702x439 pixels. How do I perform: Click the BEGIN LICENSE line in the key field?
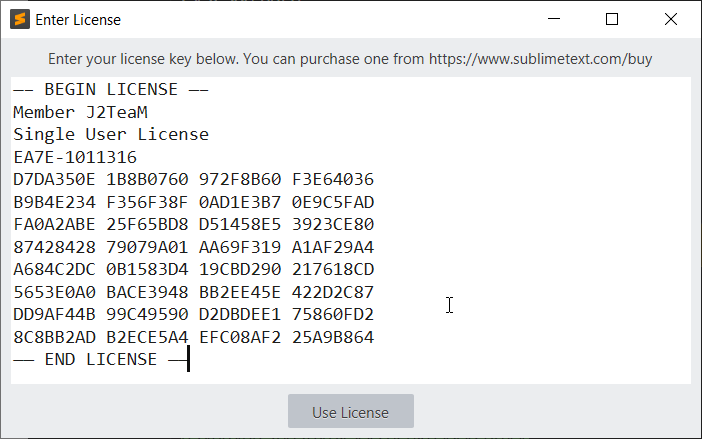point(110,90)
